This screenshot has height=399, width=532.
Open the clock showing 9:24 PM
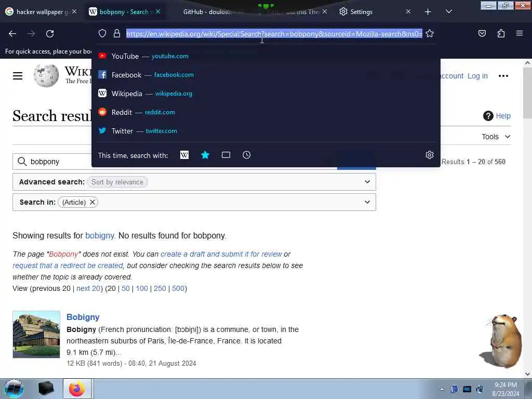click(x=506, y=389)
